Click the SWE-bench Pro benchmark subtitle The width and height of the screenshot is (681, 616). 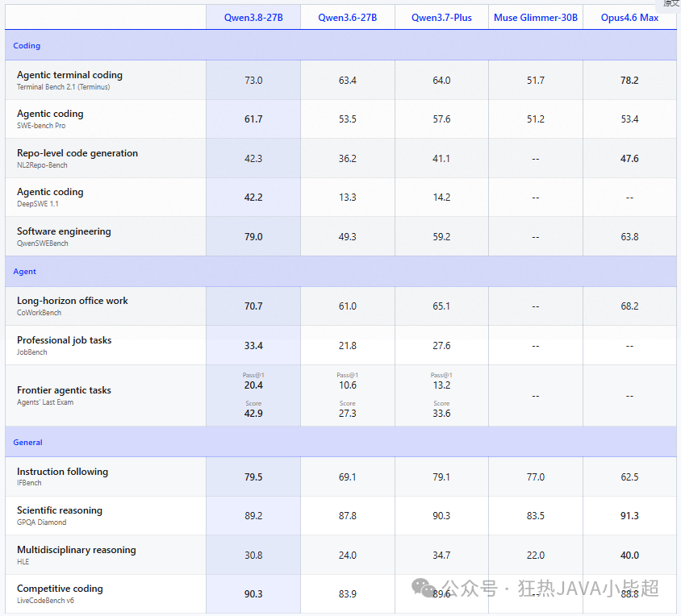(41, 126)
